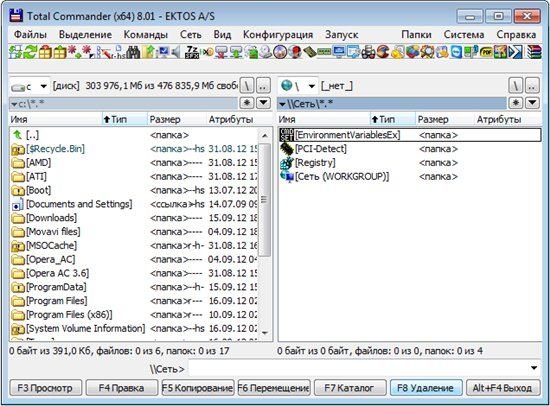Open the Конфигурация menu
This screenshot has width=550, height=406.
278,34
